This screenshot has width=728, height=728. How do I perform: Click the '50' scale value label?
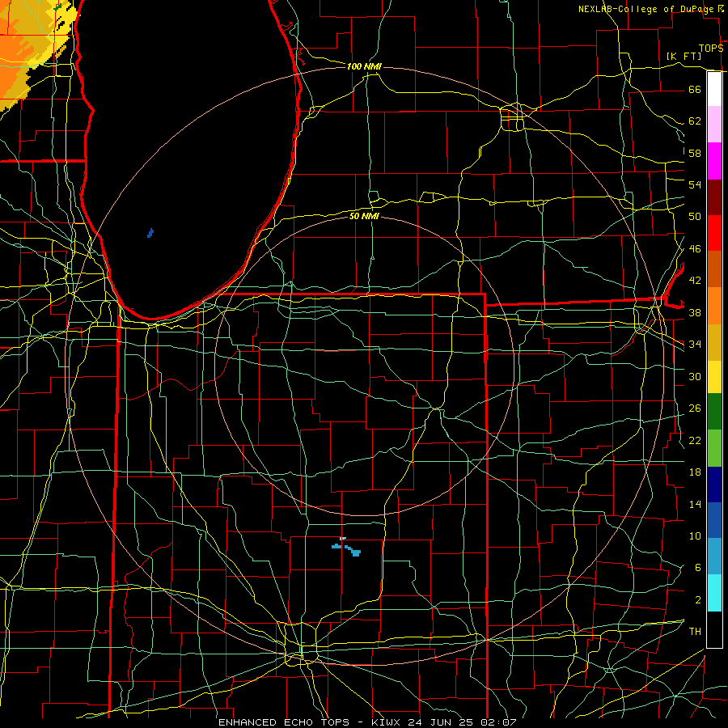(x=695, y=216)
